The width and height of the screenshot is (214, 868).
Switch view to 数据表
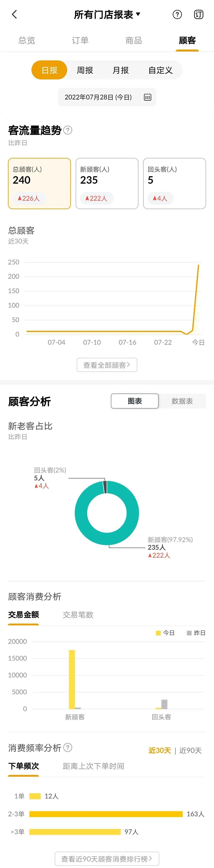click(x=182, y=401)
